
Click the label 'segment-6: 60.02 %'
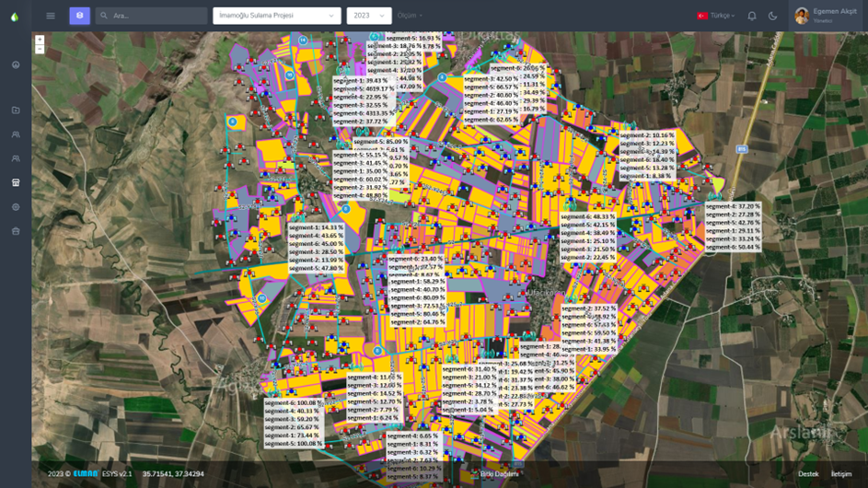361,180
